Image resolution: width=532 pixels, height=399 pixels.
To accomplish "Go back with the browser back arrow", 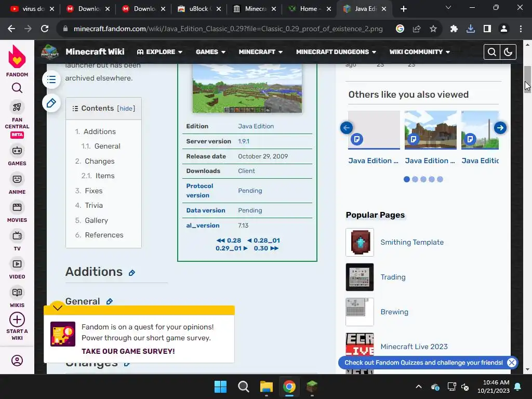I will pyautogui.click(x=11, y=29).
